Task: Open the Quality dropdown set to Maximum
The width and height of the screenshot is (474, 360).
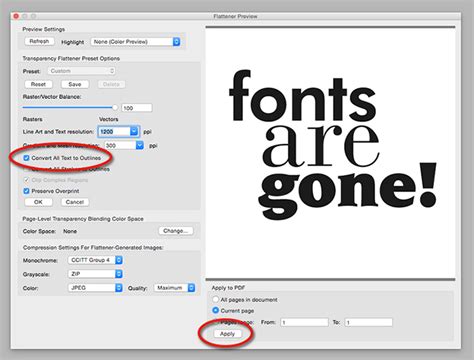Action: click(x=174, y=288)
